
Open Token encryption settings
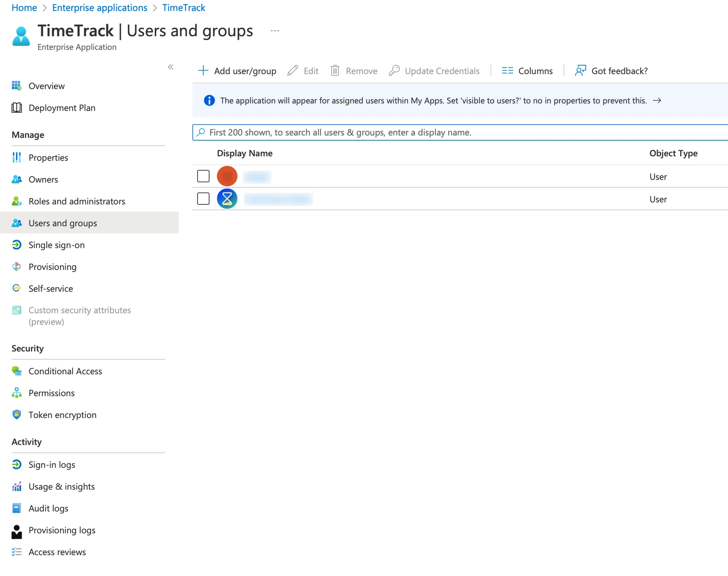click(62, 415)
